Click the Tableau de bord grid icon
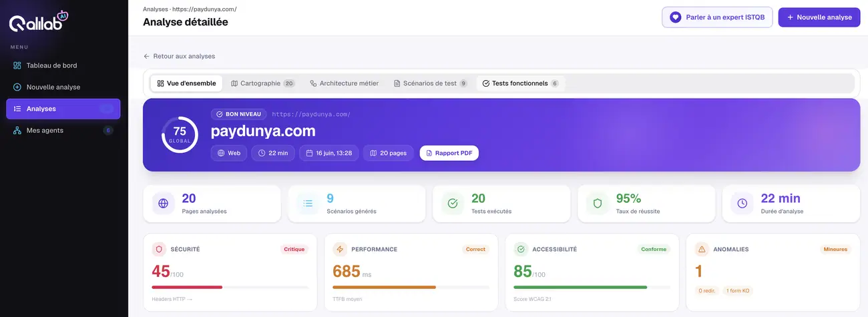Viewport: 868px width, 317px height. pos(17,65)
